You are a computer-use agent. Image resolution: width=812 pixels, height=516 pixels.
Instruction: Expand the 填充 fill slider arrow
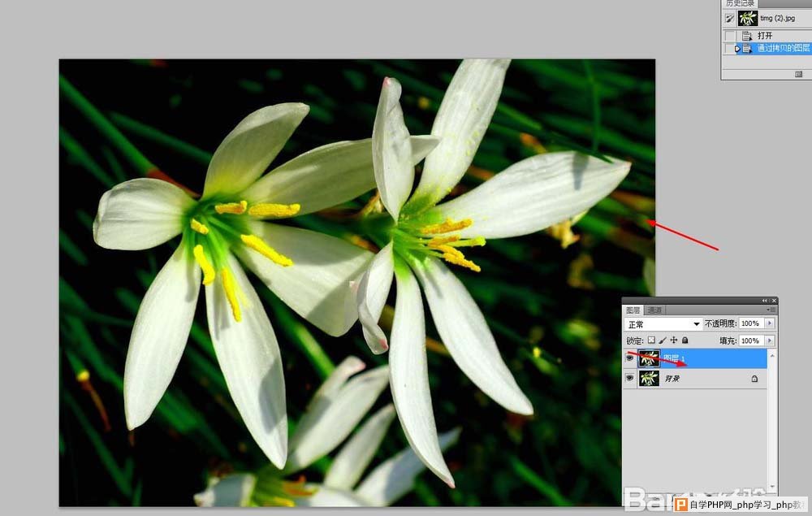point(770,340)
